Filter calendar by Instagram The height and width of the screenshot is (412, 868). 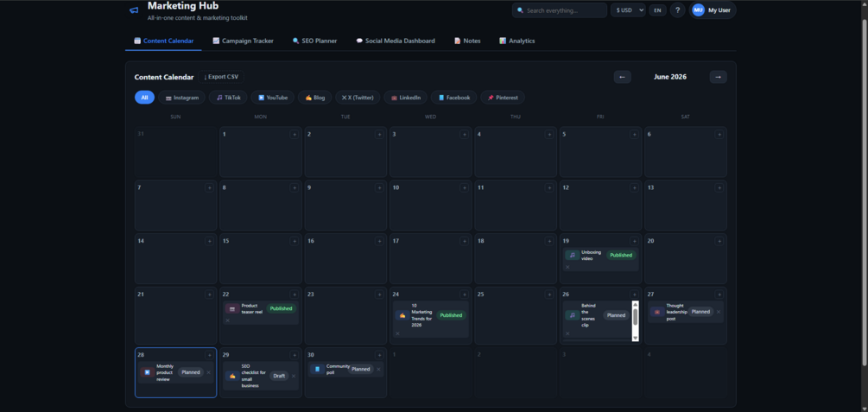click(x=181, y=98)
